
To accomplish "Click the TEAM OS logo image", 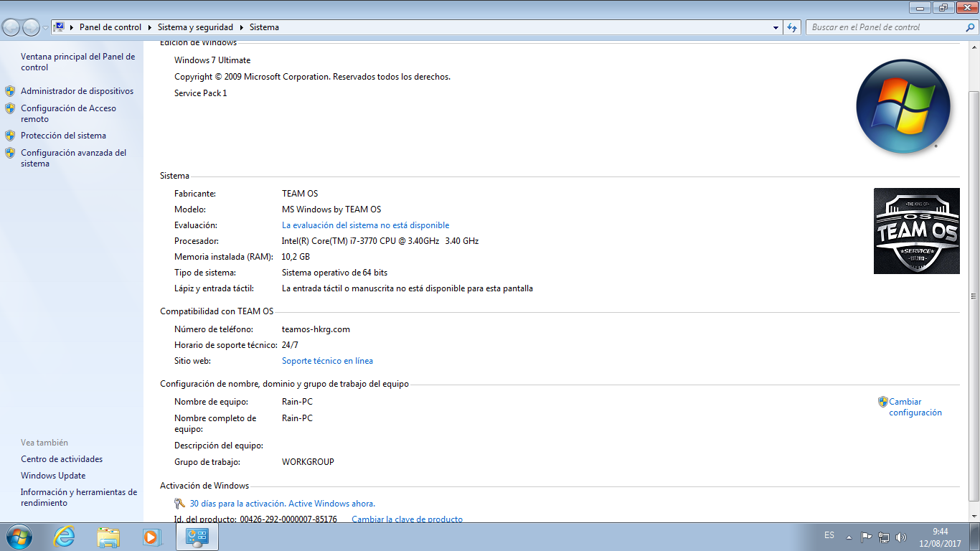I will point(916,231).
